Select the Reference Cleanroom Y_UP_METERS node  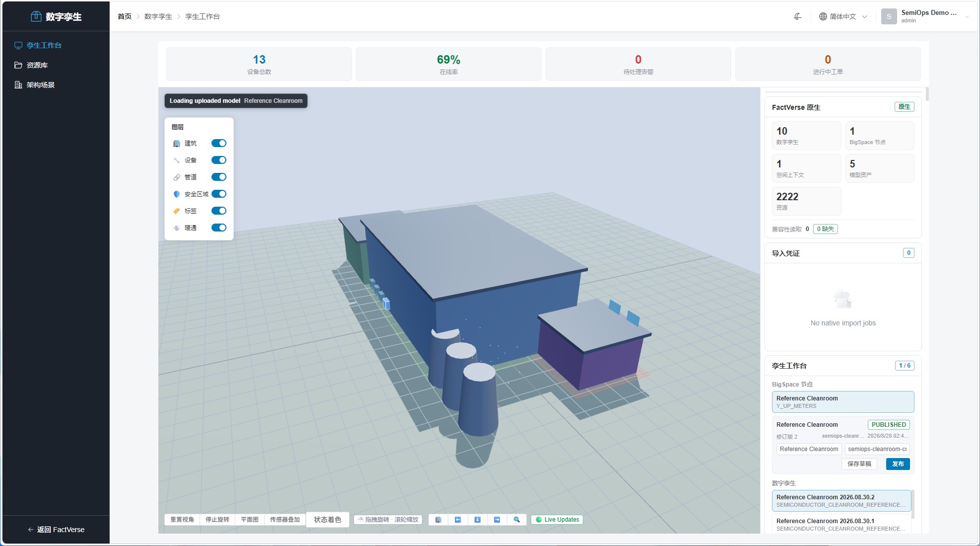(843, 402)
